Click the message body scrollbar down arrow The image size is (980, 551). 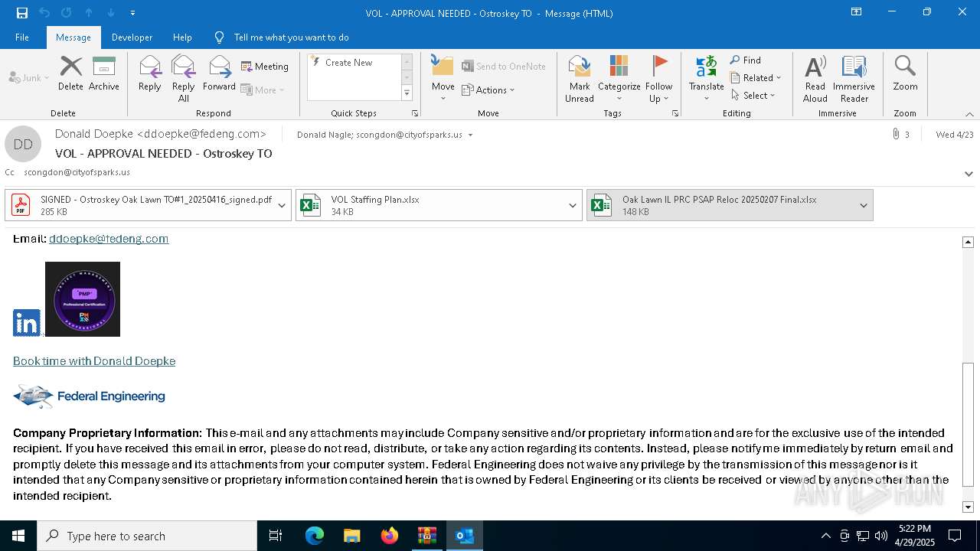(x=968, y=507)
